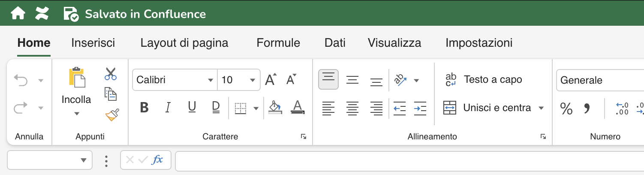Click the increase indent icon
The width and height of the screenshot is (644, 175).
420,109
